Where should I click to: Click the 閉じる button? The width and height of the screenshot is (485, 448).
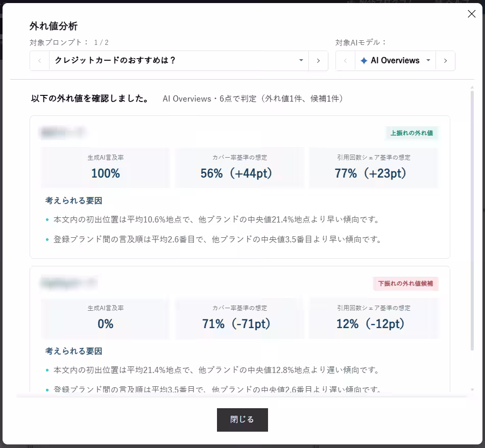click(242, 419)
